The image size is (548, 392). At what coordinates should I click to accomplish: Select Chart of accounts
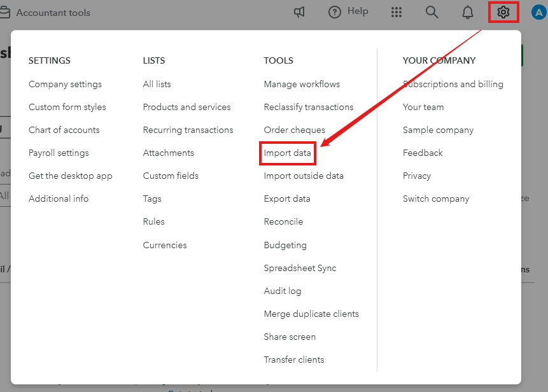(64, 130)
